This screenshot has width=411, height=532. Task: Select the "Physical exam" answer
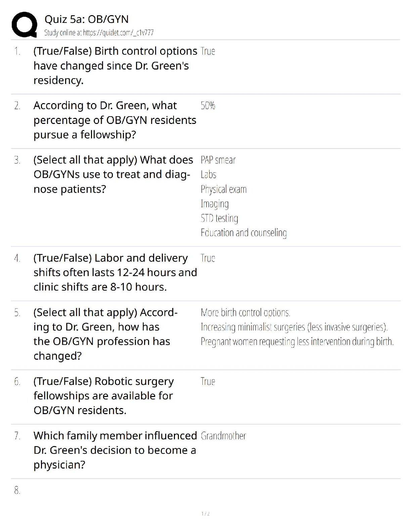223,189
